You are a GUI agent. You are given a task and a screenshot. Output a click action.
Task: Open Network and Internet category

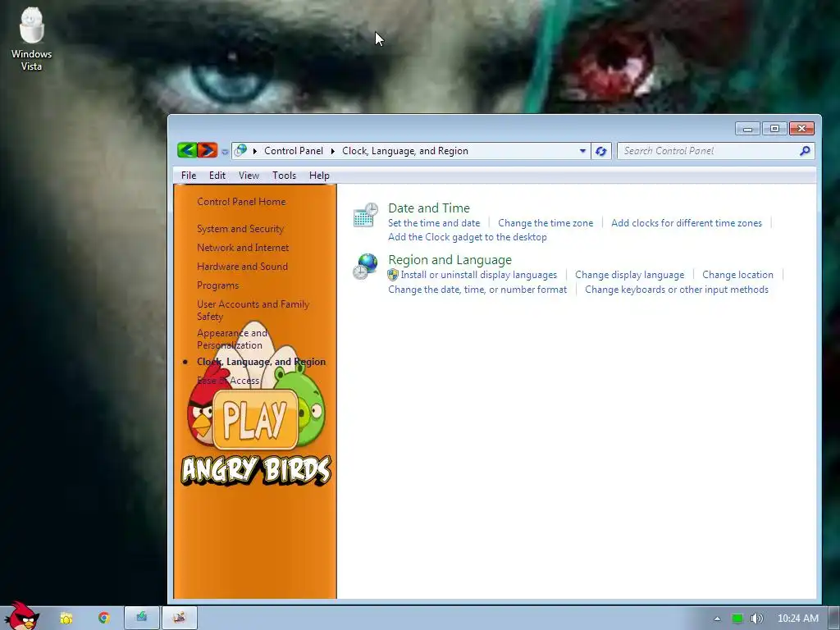pyautogui.click(x=243, y=248)
